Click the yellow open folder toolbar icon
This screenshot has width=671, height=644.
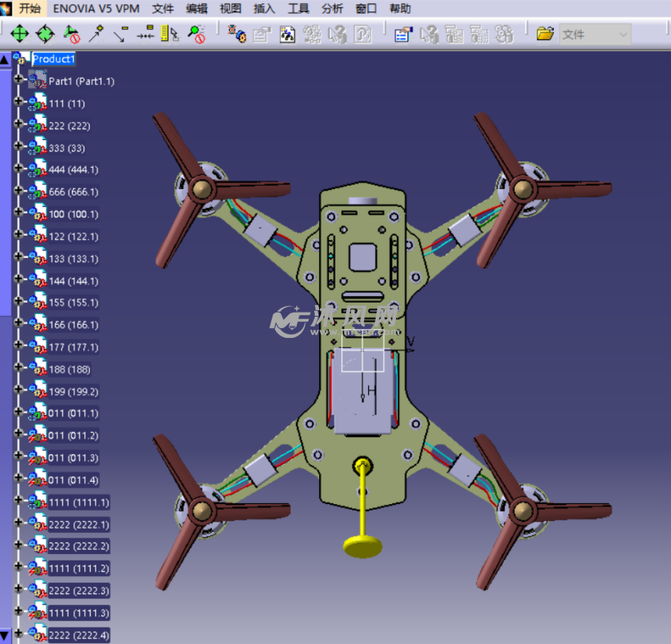click(x=545, y=34)
